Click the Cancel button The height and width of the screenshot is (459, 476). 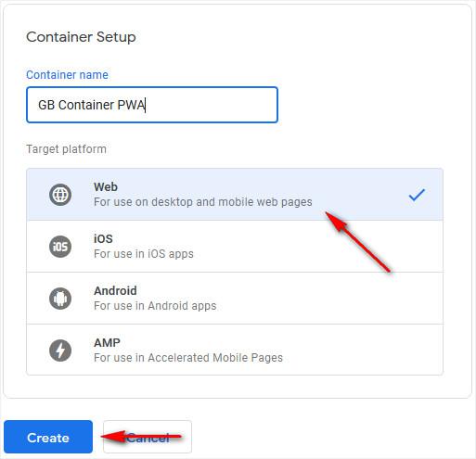point(148,437)
